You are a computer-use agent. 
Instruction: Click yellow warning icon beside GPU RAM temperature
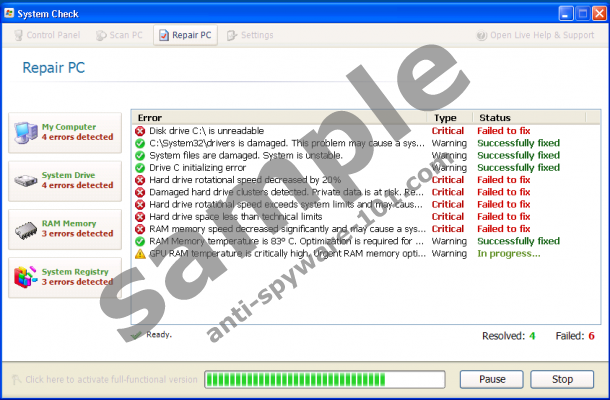140,254
